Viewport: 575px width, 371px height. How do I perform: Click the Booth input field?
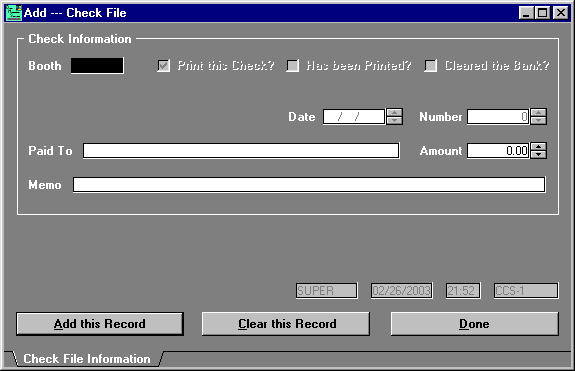97,66
